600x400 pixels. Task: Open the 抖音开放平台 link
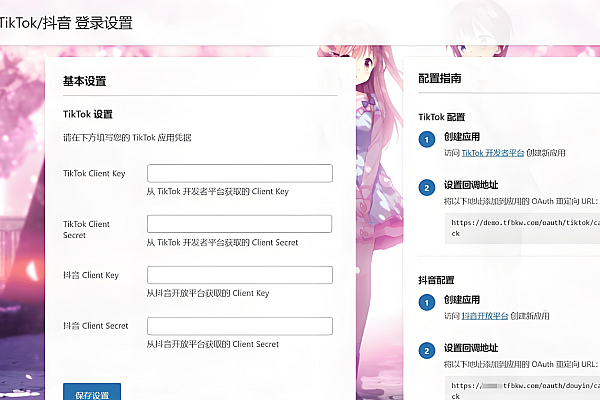[x=485, y=316]
